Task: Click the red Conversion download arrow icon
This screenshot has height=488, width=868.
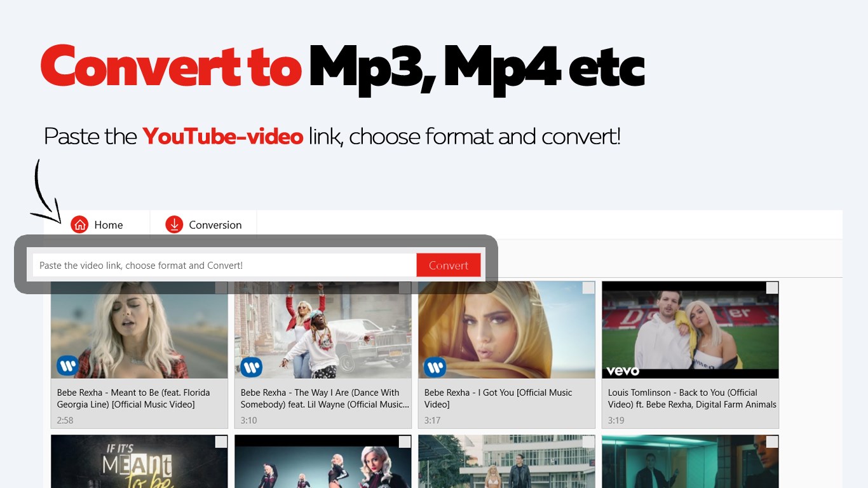Action: [x=174, y=224]
